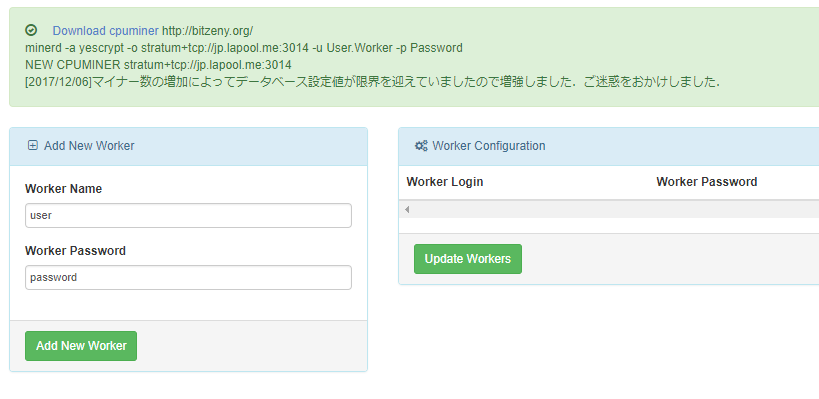
Task: Click the horizontal scrollbar track under worker table
Action: [x=611, y=209]
